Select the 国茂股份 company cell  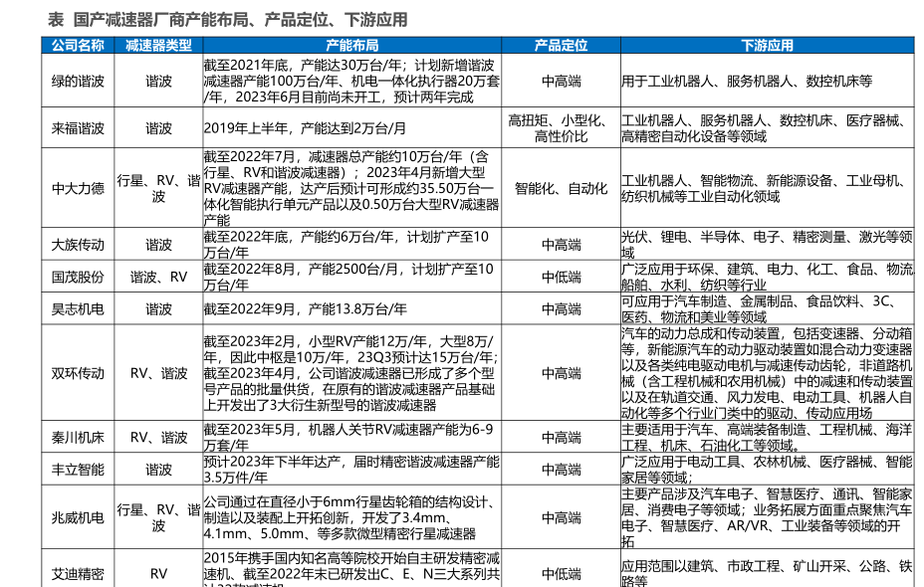(78, 277)
